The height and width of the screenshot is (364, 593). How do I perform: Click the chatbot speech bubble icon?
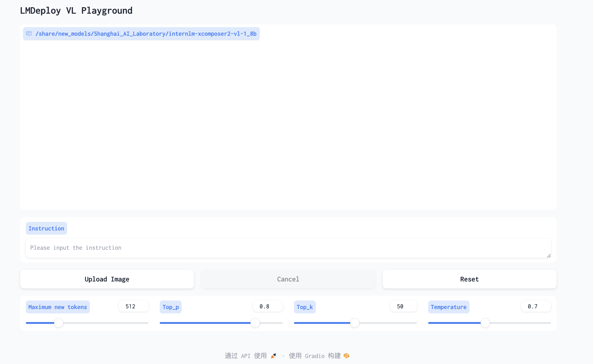coord(29,34)
